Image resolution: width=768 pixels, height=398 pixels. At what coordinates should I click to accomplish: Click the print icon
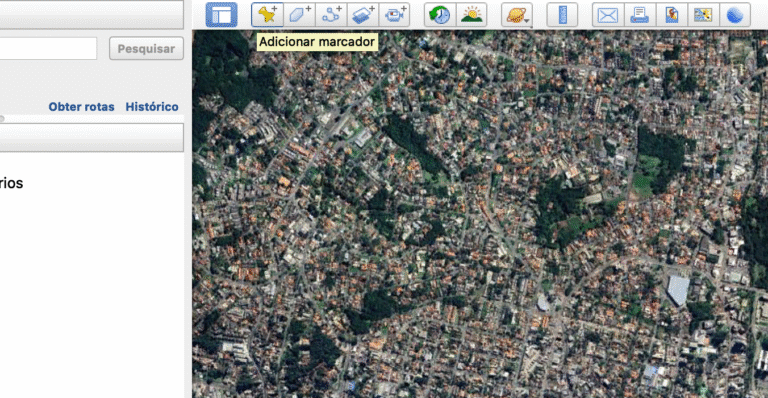pos(640,15)
